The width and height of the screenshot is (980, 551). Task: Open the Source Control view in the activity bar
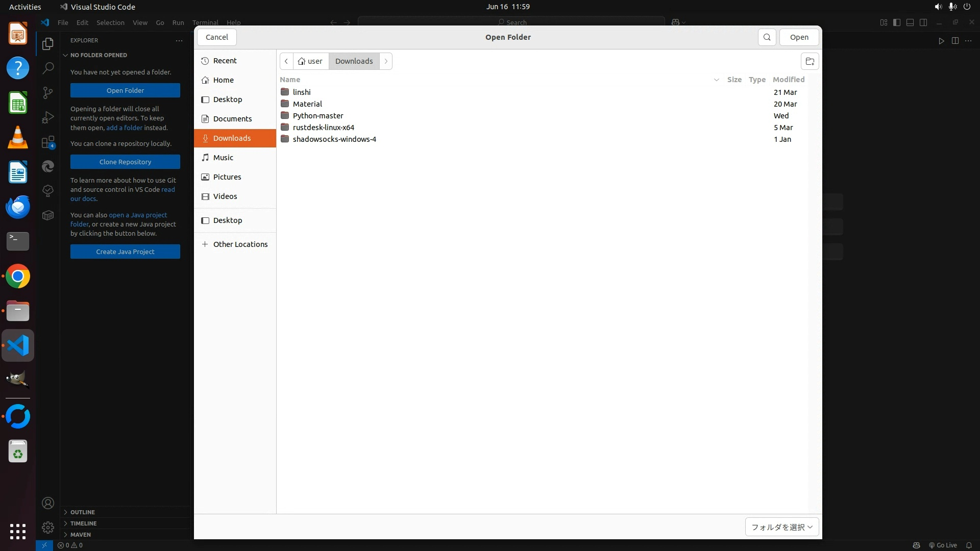[48, 92]
